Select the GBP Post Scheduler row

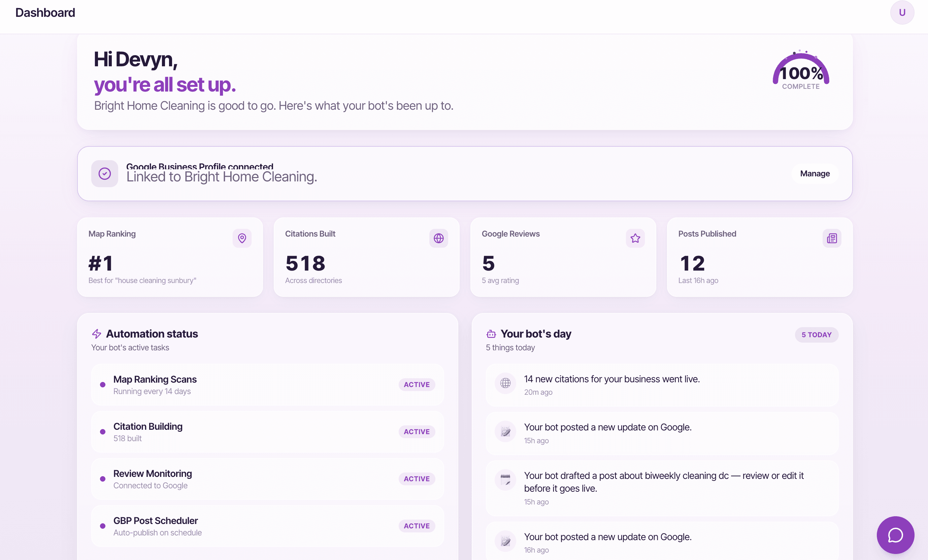[x=267, y=526]
